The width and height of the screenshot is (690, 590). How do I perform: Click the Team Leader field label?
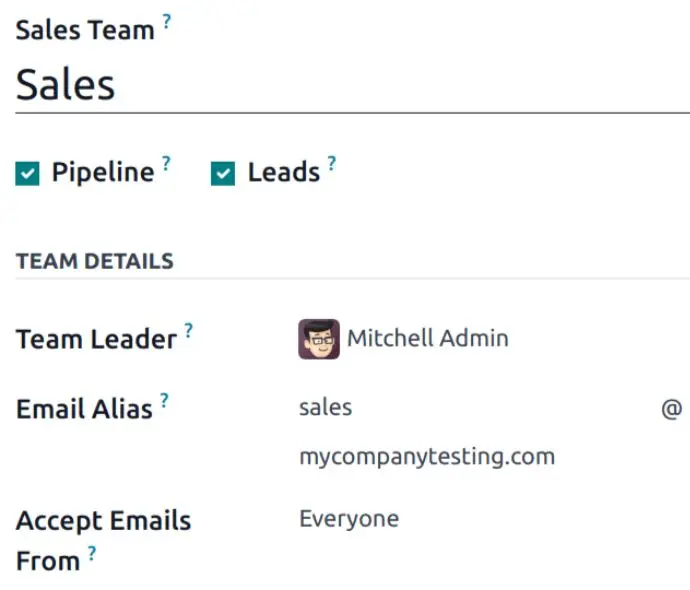96,339
